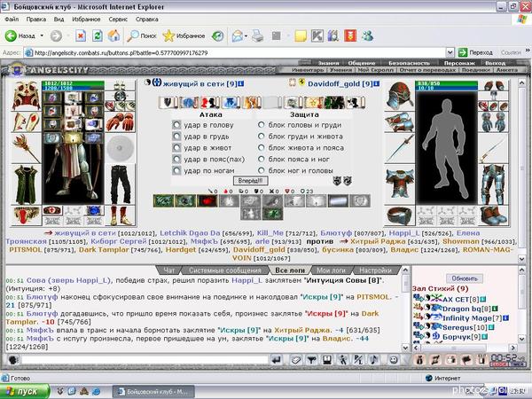This screenshot has width=532, height=399.
Task: Click the chat message input field
Action: [145, 359]
